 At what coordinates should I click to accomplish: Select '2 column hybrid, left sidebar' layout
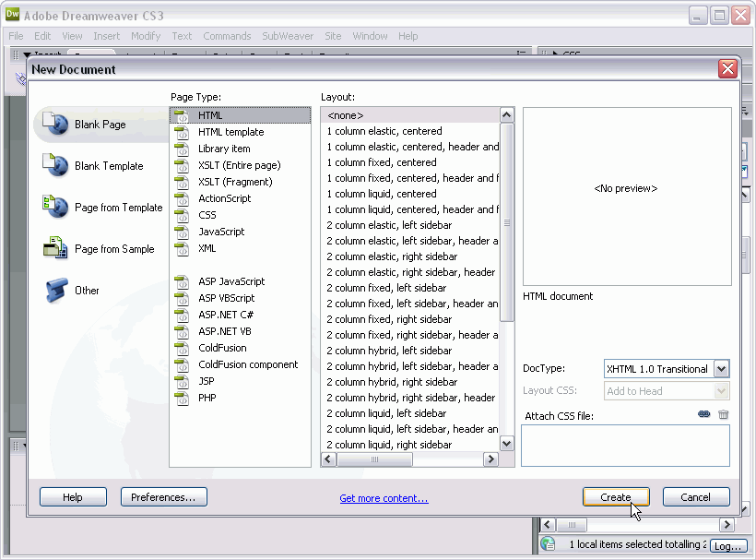[410, 351]
